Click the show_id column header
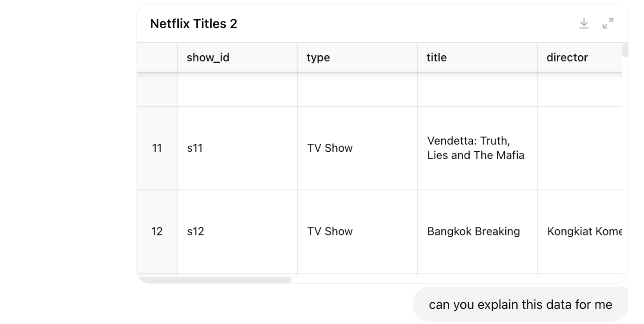Screen dimensions: 644x324 point(208,57)
